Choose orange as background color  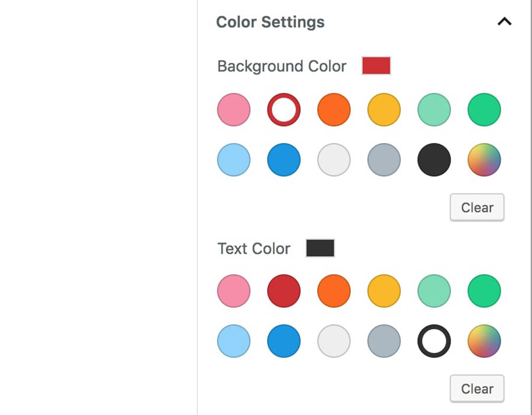[x=334, y=109]
